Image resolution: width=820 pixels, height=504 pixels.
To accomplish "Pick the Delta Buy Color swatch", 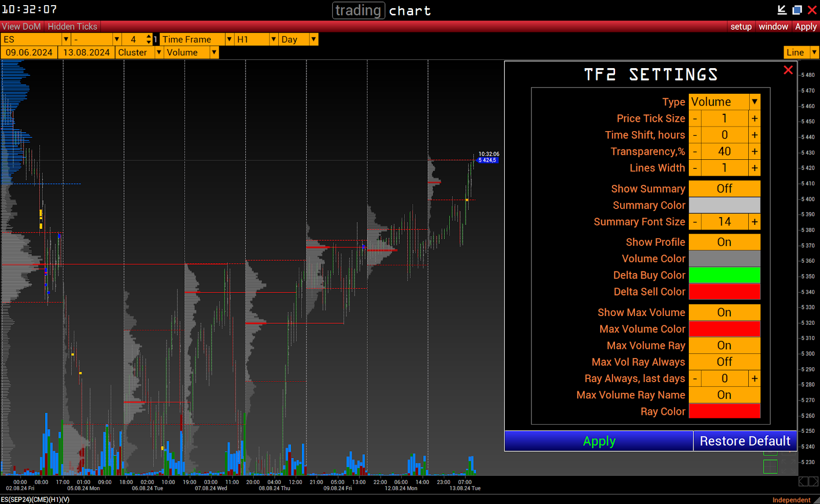I will (724, 275).
